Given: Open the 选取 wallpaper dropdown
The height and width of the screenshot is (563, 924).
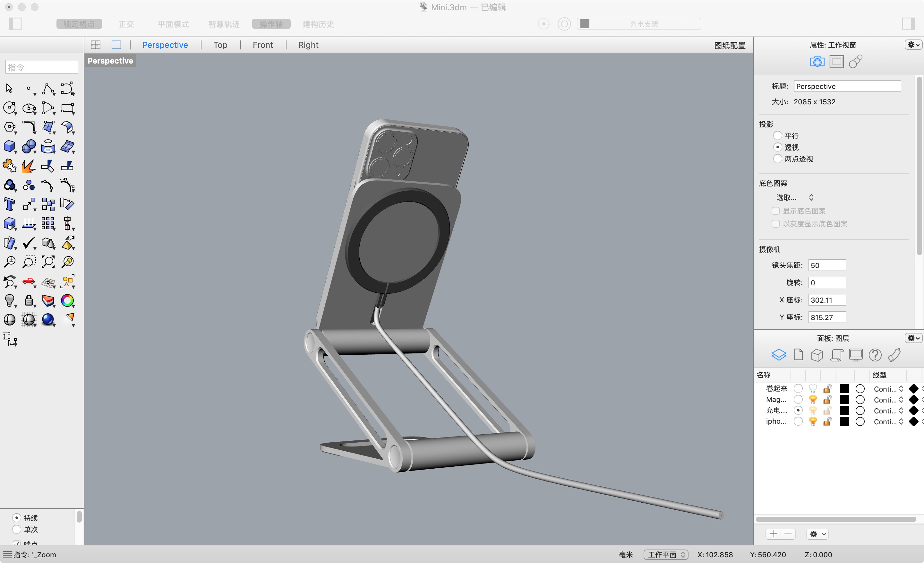Looking at the screenshot, I should pos(796,197).
